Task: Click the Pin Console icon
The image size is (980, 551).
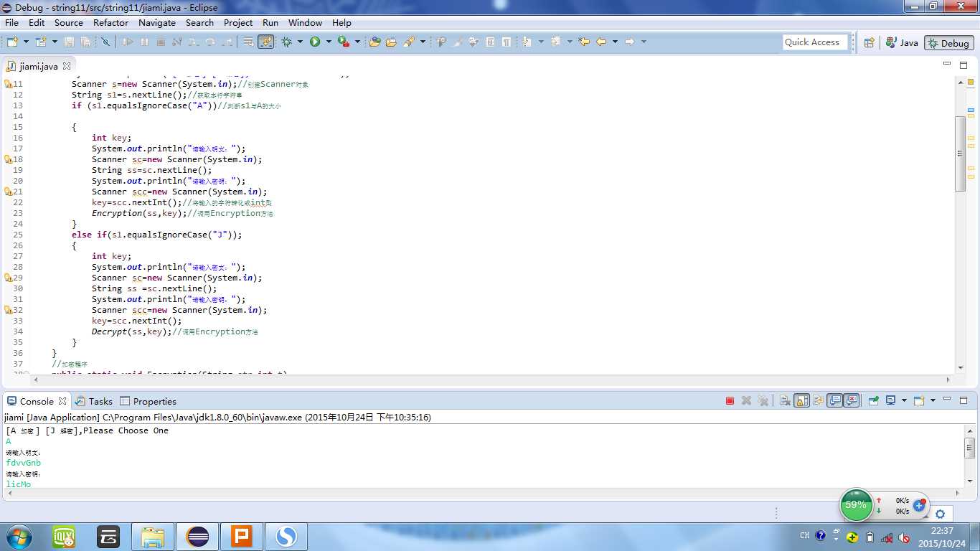Action: [x=873, y=400]
